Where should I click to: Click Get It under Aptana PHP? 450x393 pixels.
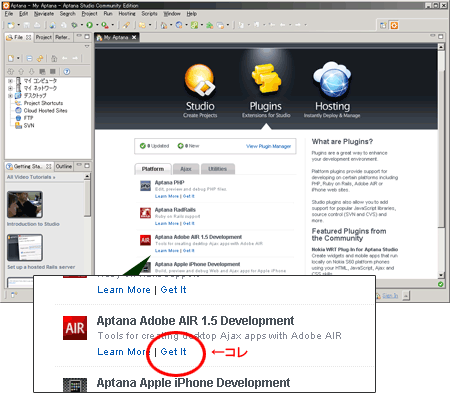pos(189,196)
